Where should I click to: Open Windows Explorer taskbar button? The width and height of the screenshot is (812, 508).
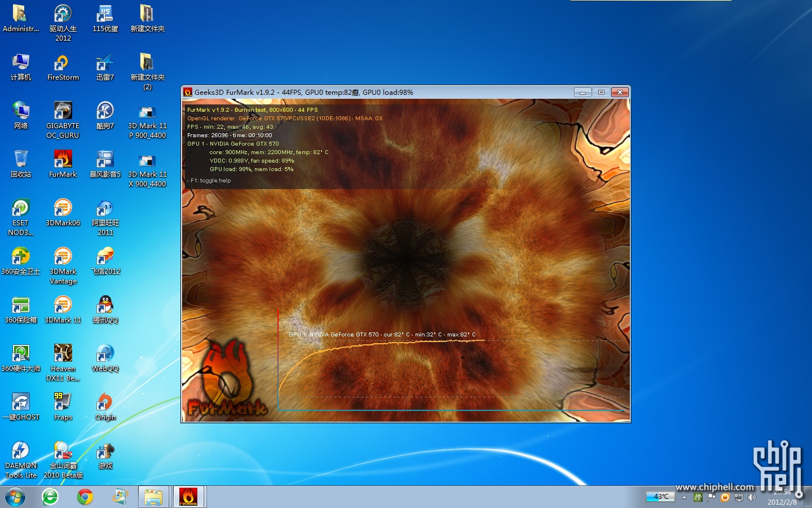153,497
